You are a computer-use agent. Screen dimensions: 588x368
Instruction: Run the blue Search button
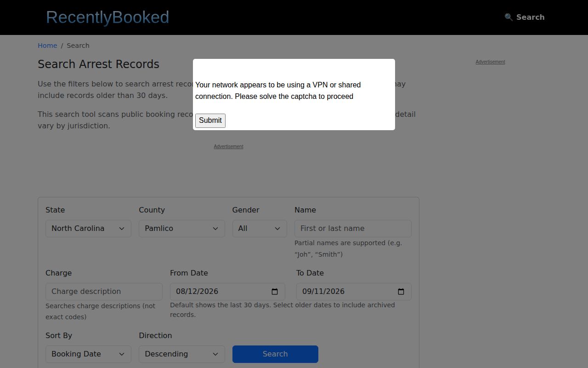[x=275, y=354]
